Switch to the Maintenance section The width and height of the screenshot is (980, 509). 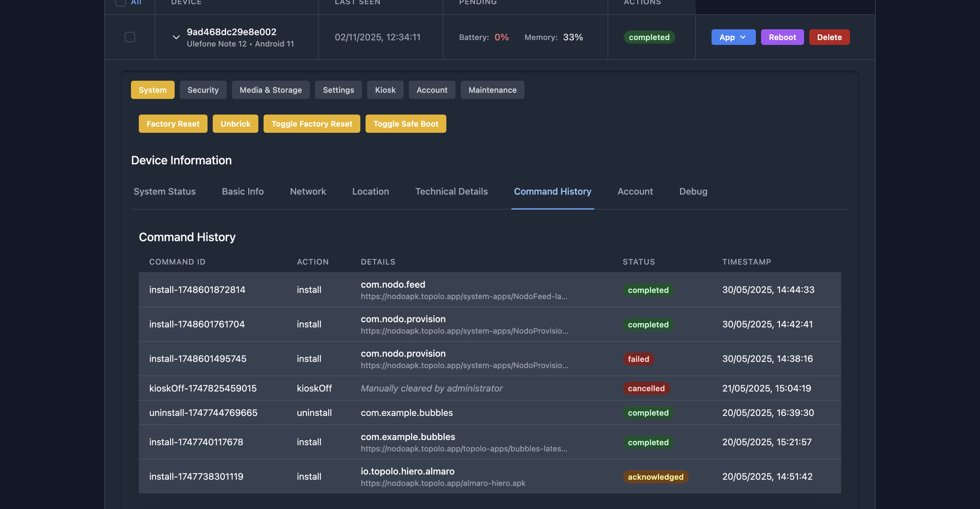492,90
